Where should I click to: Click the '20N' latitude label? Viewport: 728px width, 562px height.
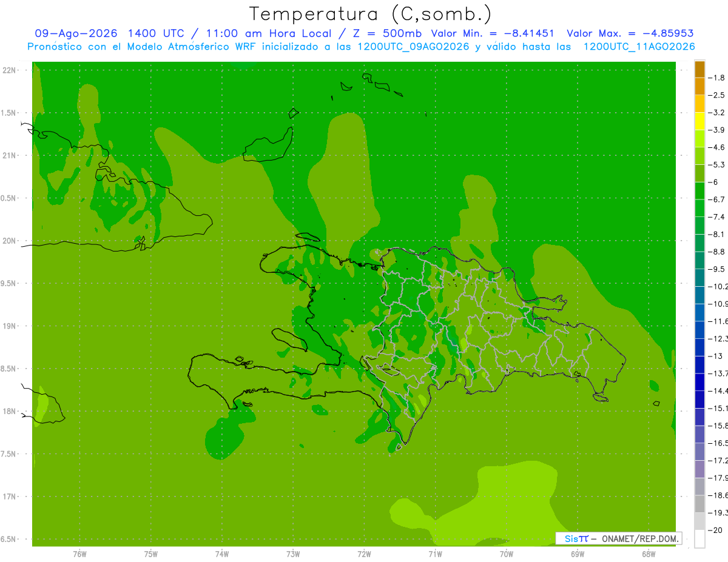click(x=10, y=241)
